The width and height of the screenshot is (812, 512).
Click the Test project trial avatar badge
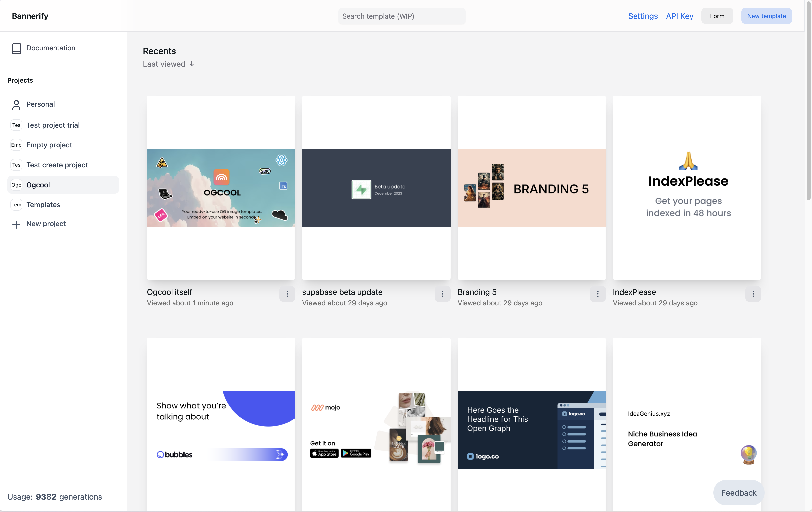16,125
